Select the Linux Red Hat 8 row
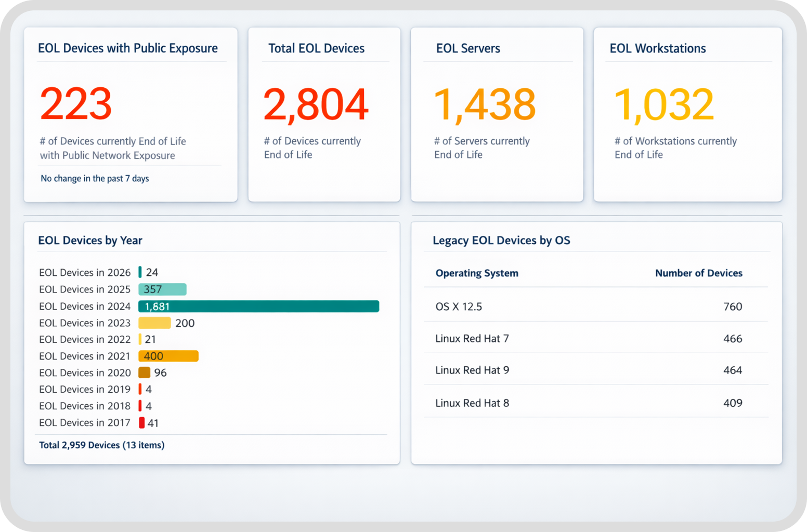The height and width of the screenshot is (532, 807). 596,403
